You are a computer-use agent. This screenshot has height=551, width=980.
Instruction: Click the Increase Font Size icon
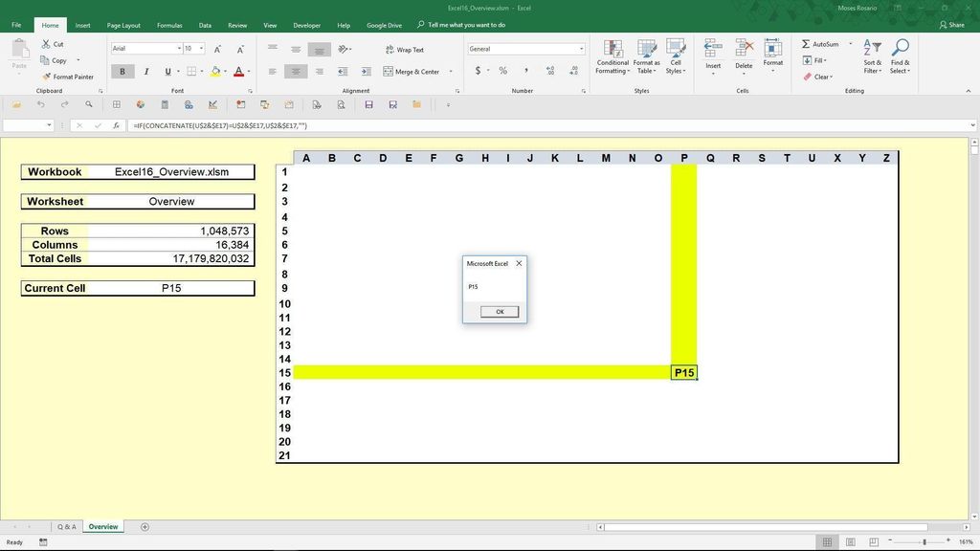217,49
